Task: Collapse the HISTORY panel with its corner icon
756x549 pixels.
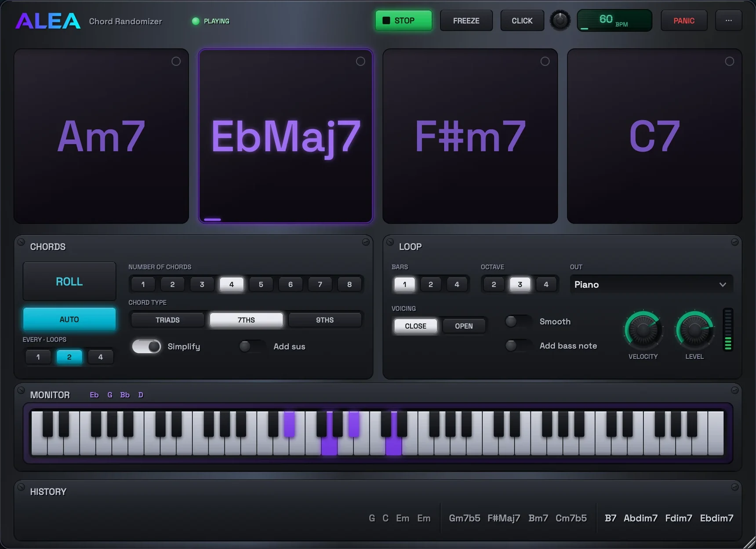Action: click(734, 487)
